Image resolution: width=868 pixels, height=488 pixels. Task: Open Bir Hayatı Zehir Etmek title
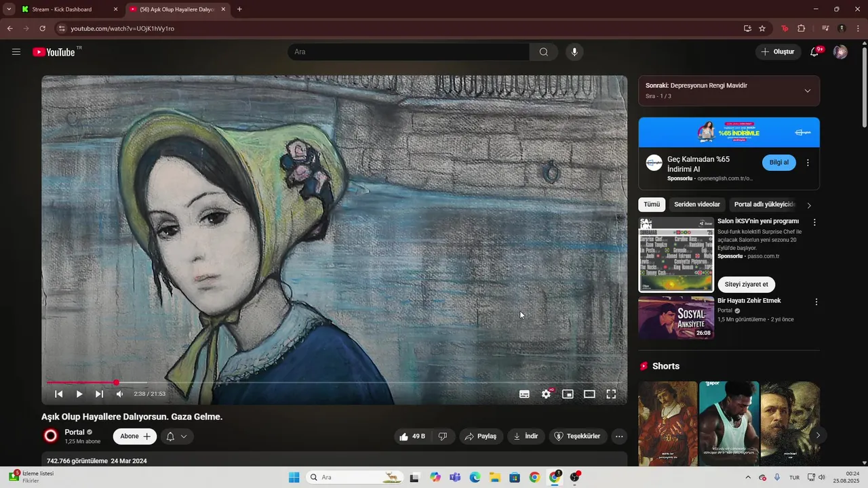click(x=749, y=301)
